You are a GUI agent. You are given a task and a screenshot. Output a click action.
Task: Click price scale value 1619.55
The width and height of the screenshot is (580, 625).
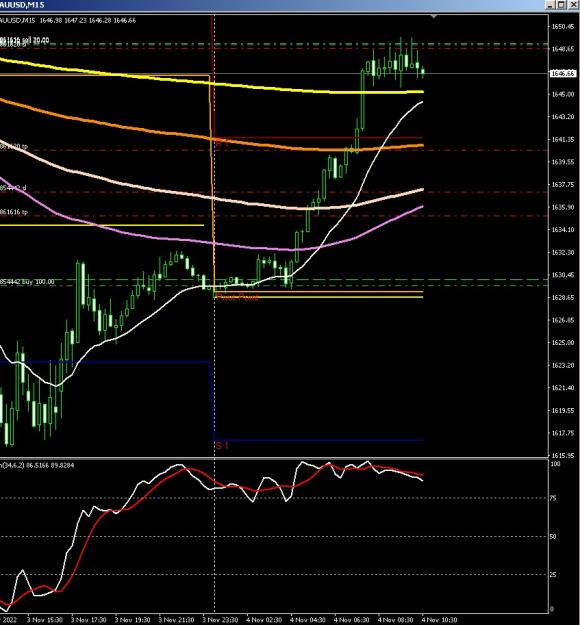coord(563,410)
